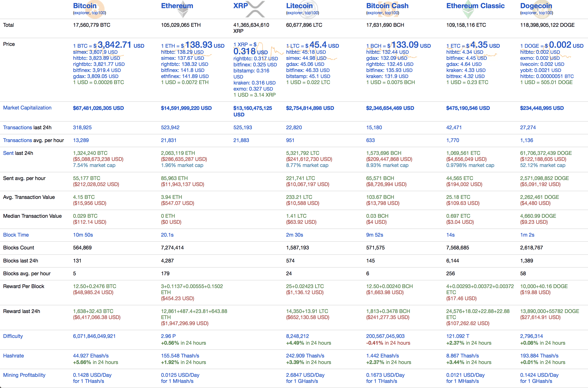The image size is (588, 388).
Task: Click Ethereum hashrate 155.548 Thash/s
Action: [x=180, y=356]
